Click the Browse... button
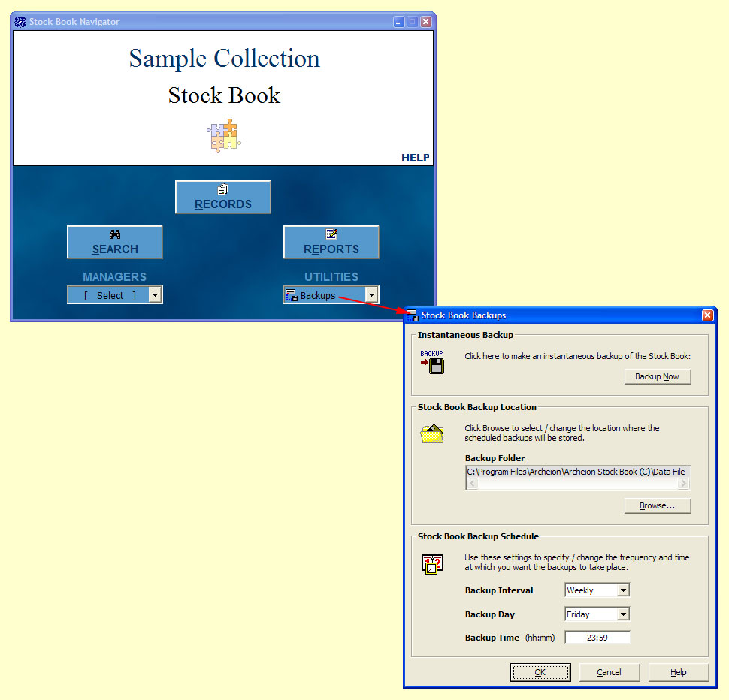Screen dimensions: 729x700 pos(658,505)
